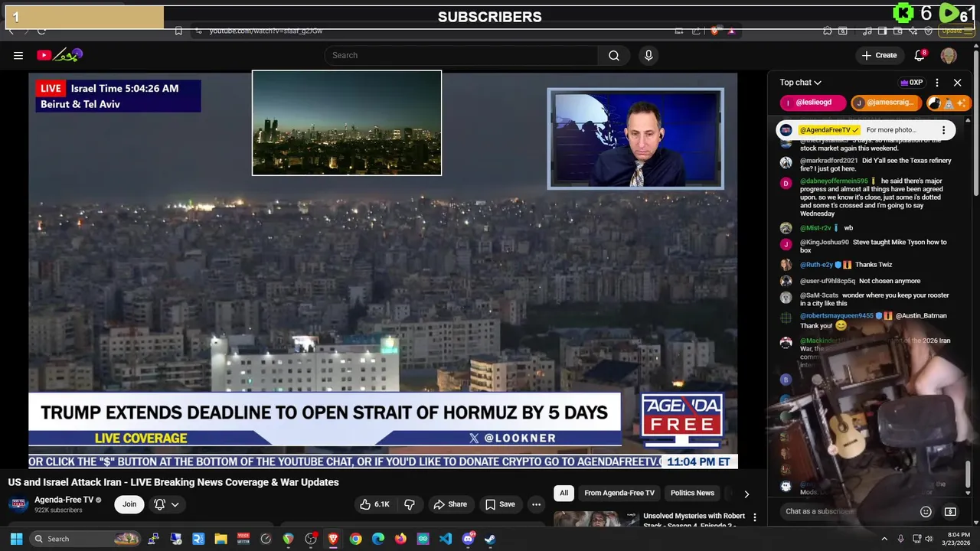Bookmark this page in the address bar
980x551 pixels.
click(x=178, y=31)
